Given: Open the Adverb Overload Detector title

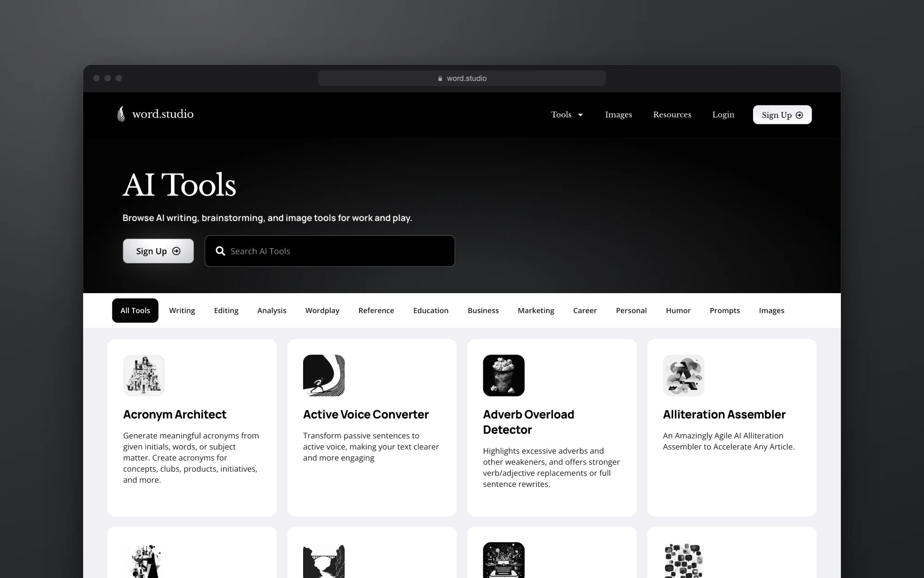Looking at the screenshot, I should point(529,422).
